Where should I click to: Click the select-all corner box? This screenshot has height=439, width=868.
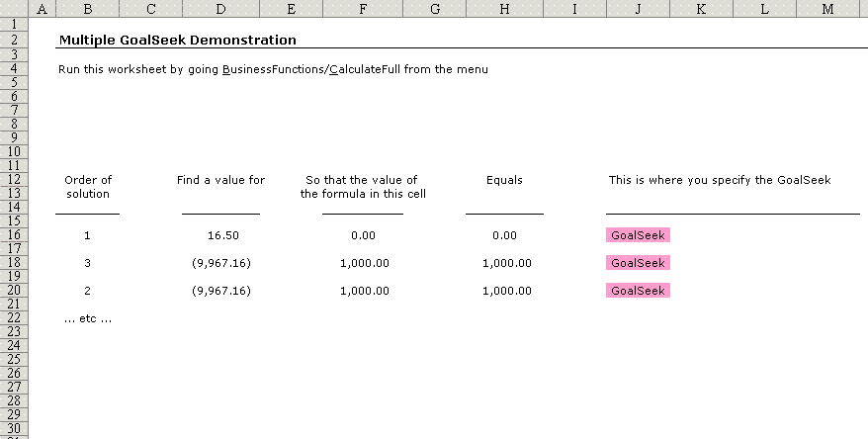pyautogui.click(x=13, y=8)
